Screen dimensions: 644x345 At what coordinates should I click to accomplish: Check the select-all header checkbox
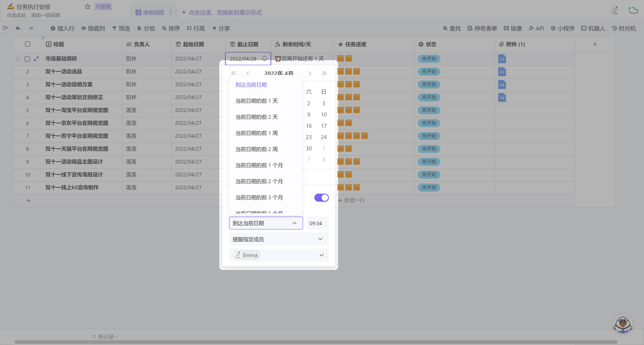[28, 44]
